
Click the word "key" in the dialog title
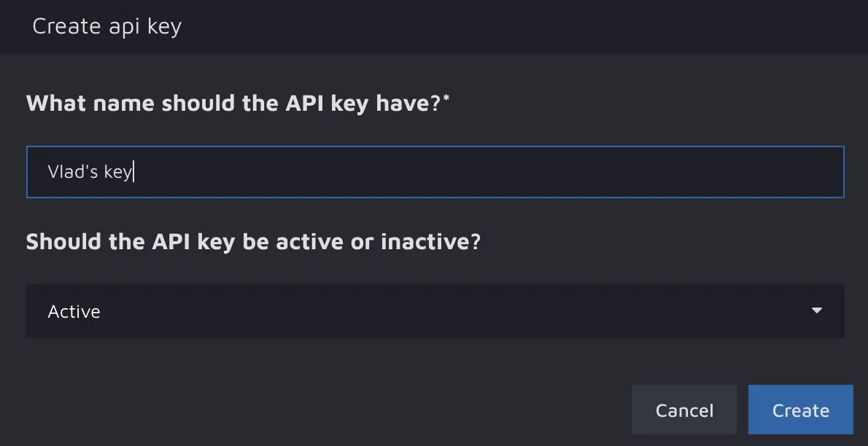(x=165, y=27)
